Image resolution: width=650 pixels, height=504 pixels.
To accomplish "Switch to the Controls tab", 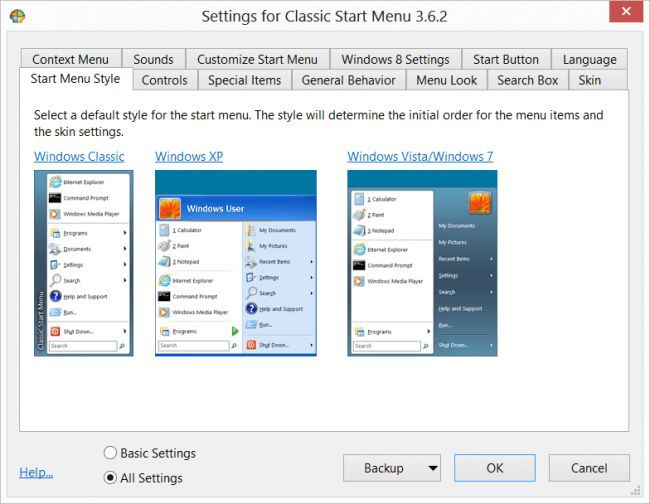I will point(165,80).
